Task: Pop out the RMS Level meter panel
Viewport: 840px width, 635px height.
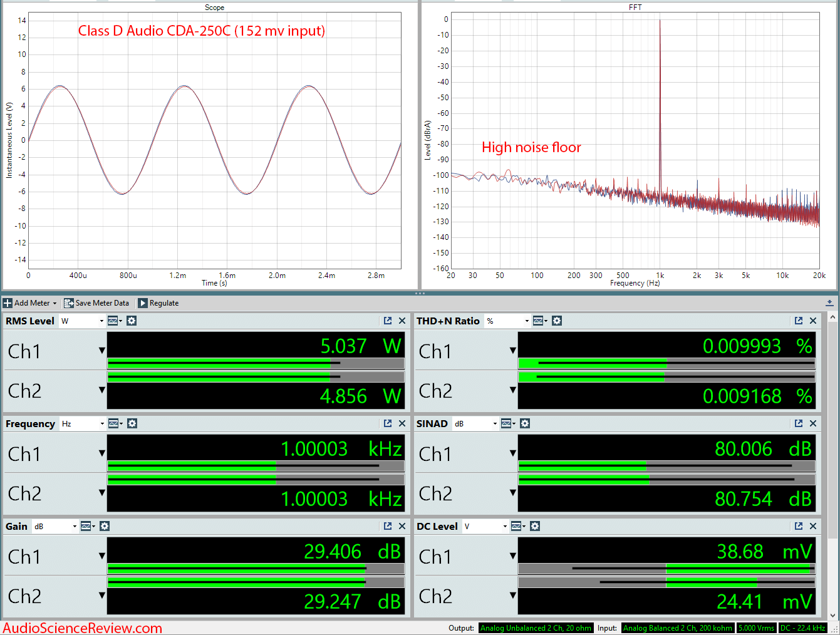Action: click(x=388, y=321)
